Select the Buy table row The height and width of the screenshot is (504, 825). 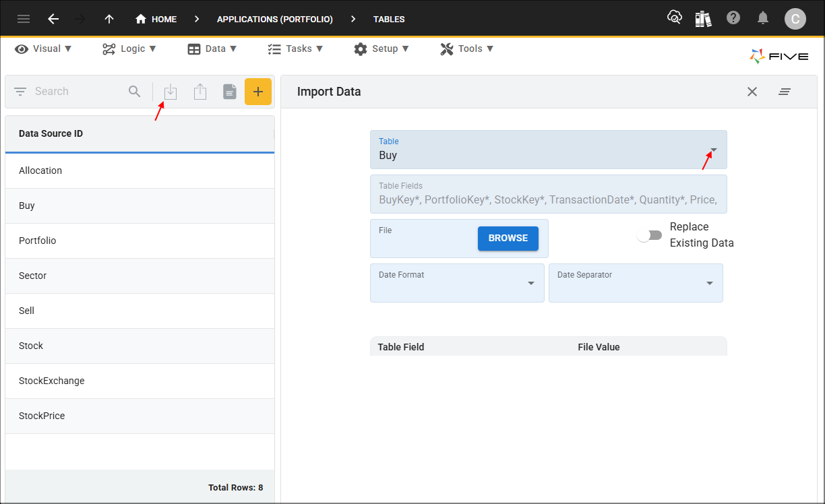point(140,206)
